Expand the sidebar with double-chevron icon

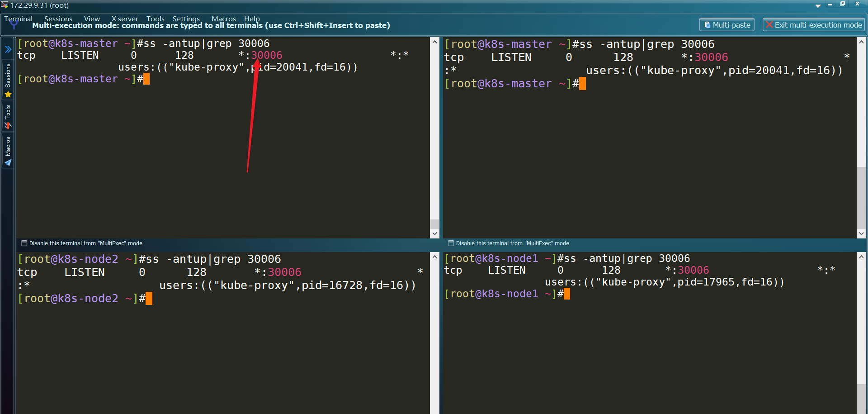[x=8, y=49]
